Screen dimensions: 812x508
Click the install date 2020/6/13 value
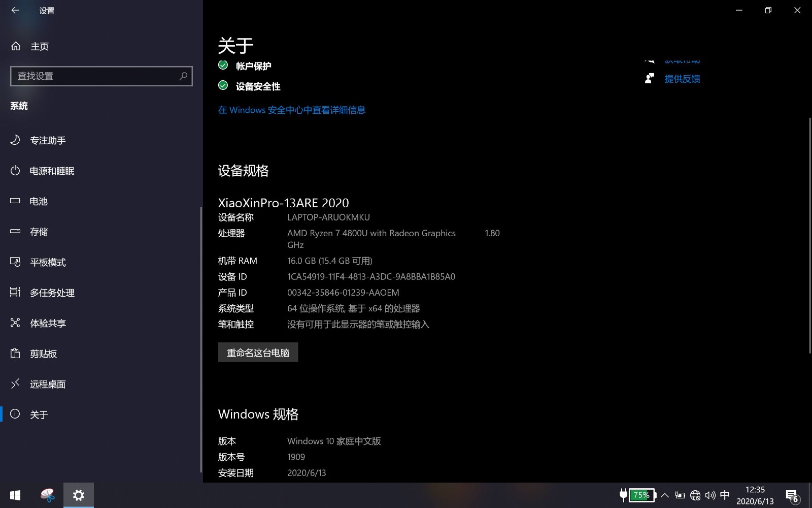click(x=307, y=473)
